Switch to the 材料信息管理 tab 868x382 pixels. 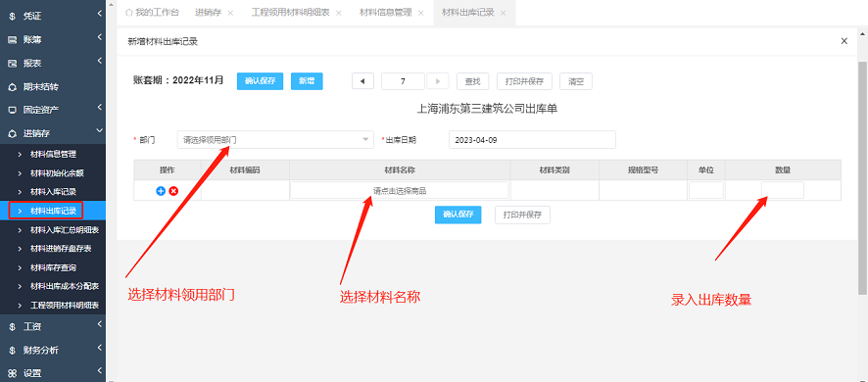click(x=386, y=12)
